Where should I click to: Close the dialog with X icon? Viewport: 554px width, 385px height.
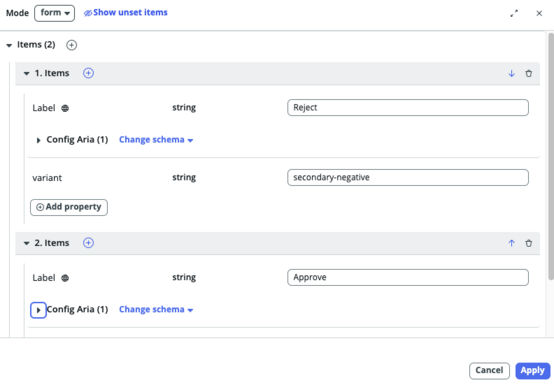539,13
